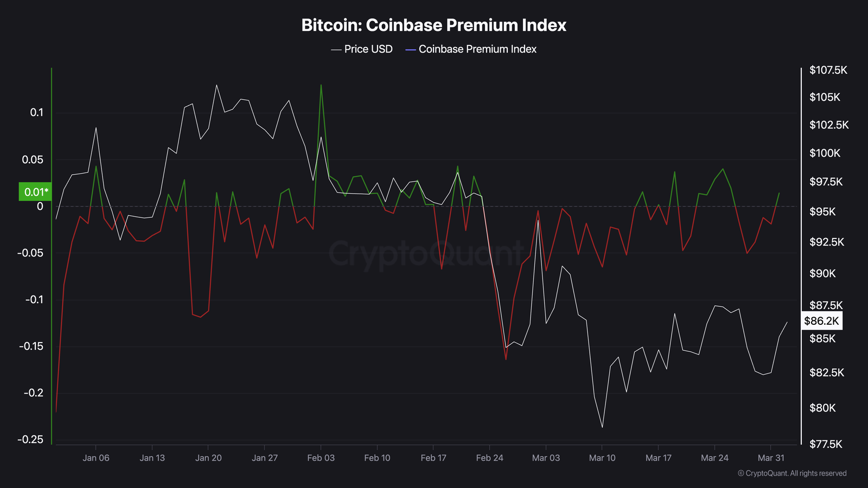
Task: Open the CryptoQuant copyright notice link
Action: pos(792,473)
